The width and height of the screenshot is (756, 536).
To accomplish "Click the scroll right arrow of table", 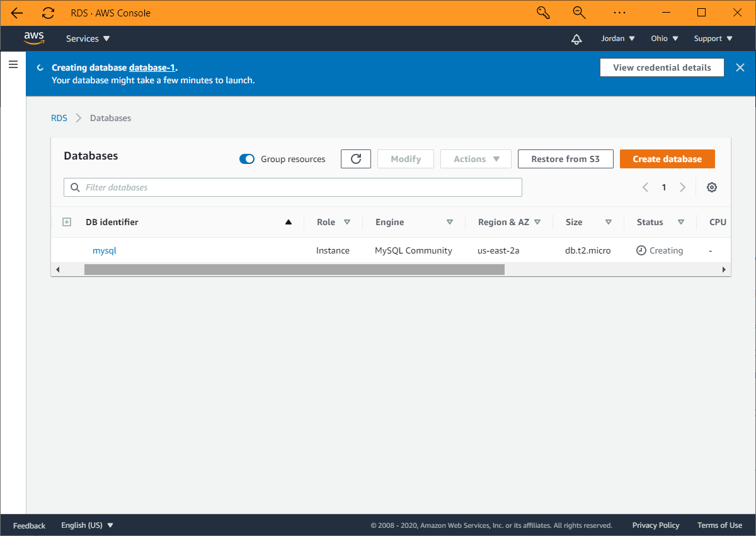I will tap(724, 269).
